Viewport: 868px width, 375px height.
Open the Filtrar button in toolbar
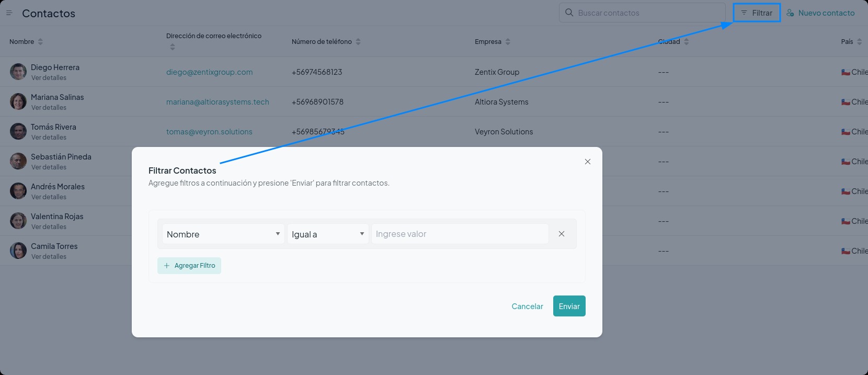click(757, 13)
